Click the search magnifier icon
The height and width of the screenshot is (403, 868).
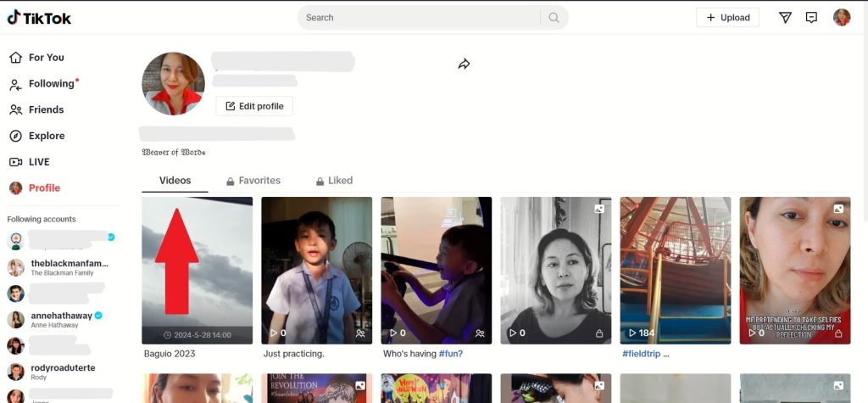pos(554,18)
